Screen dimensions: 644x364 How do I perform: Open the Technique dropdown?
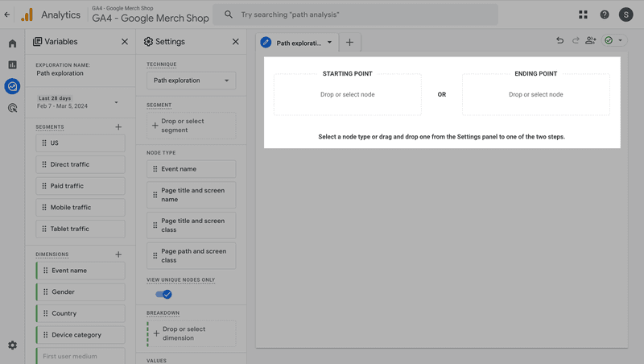tap(192, 81)
